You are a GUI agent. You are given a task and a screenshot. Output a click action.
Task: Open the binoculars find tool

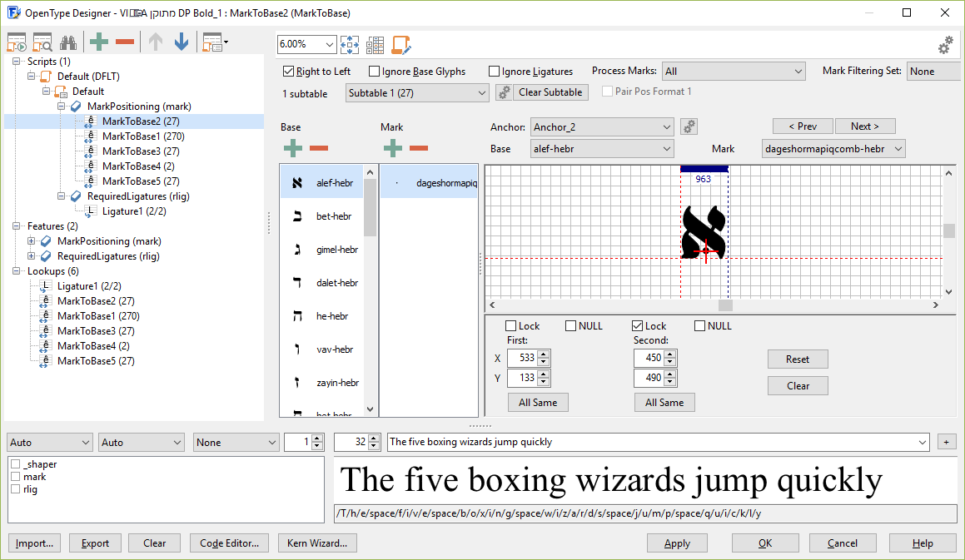coord(68,42)
